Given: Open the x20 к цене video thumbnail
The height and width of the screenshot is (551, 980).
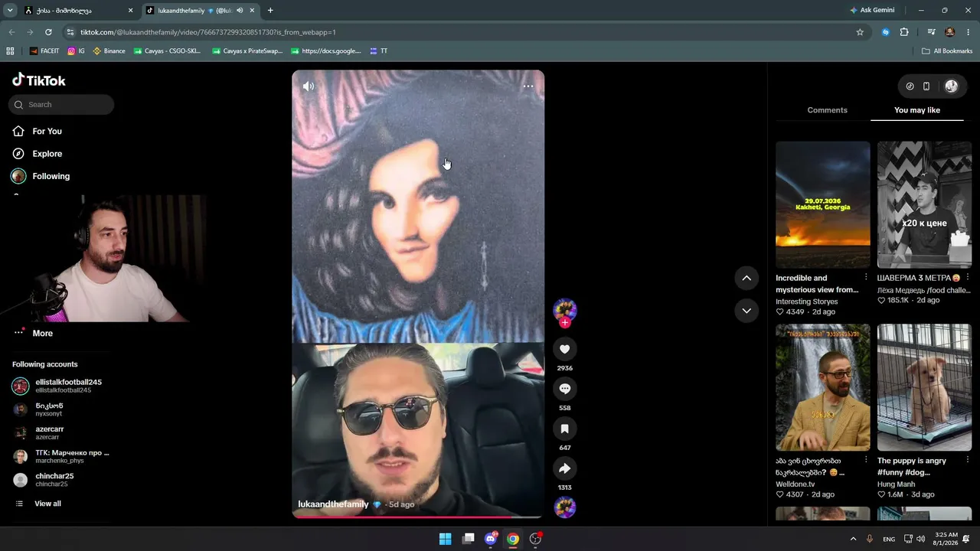Looking at the screenshot, I should click(924, 204).
